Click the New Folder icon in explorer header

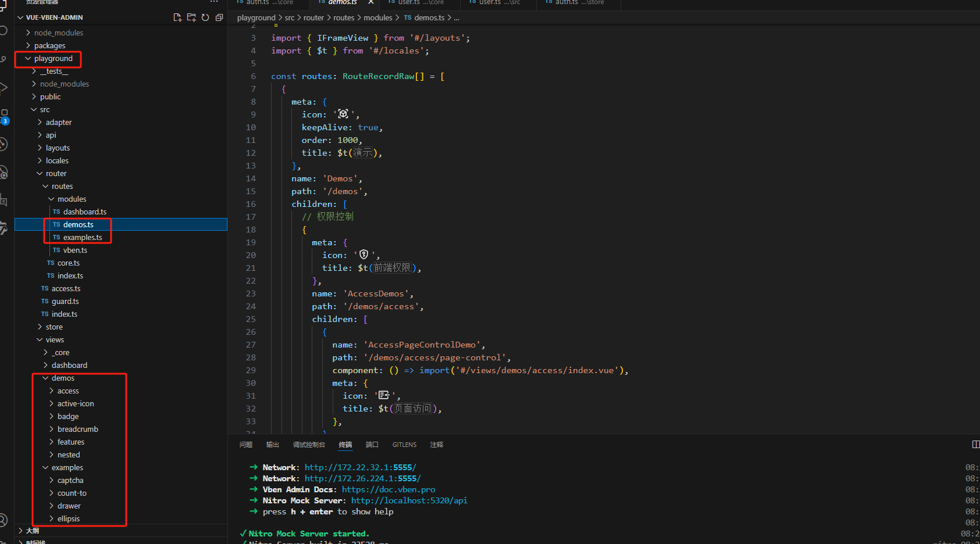[x=191, y=17]
